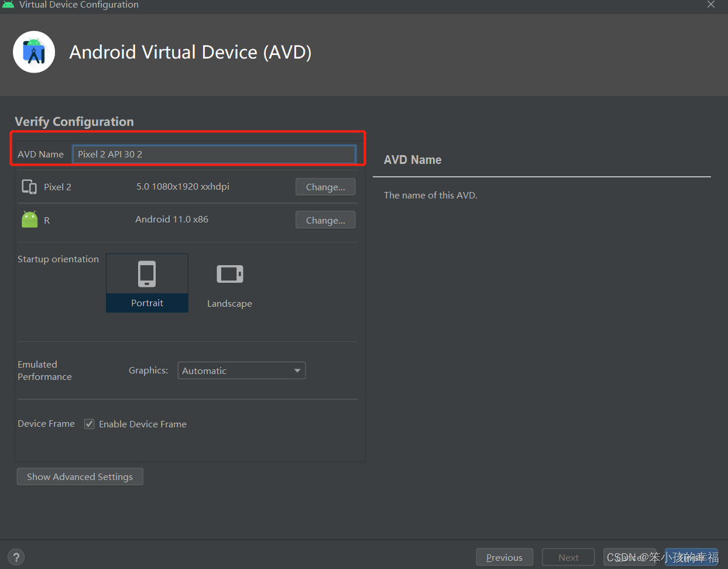Click the 'AVD Name' help panel heading
Screen dimensions: 728x569
point(413,160)
